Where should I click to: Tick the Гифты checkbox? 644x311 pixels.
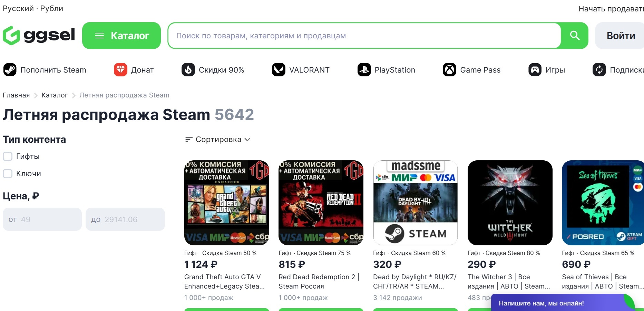click(x=8, y=156)
